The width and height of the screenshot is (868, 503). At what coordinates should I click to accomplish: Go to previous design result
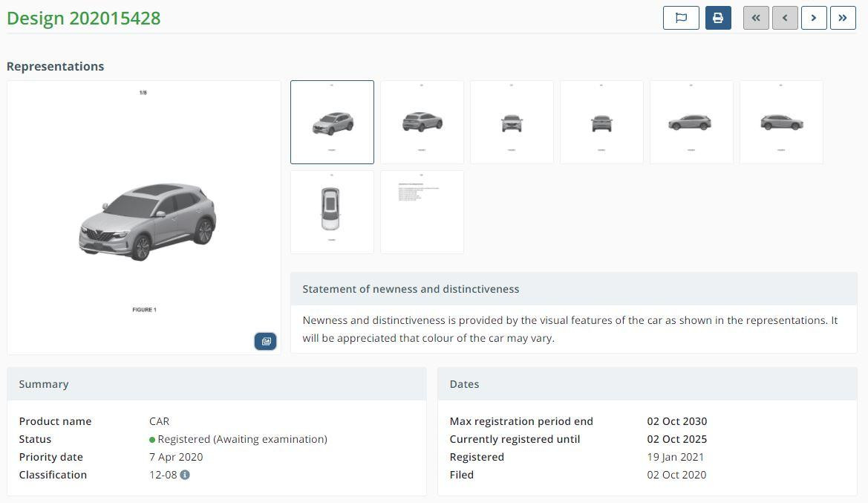(785, 18)
